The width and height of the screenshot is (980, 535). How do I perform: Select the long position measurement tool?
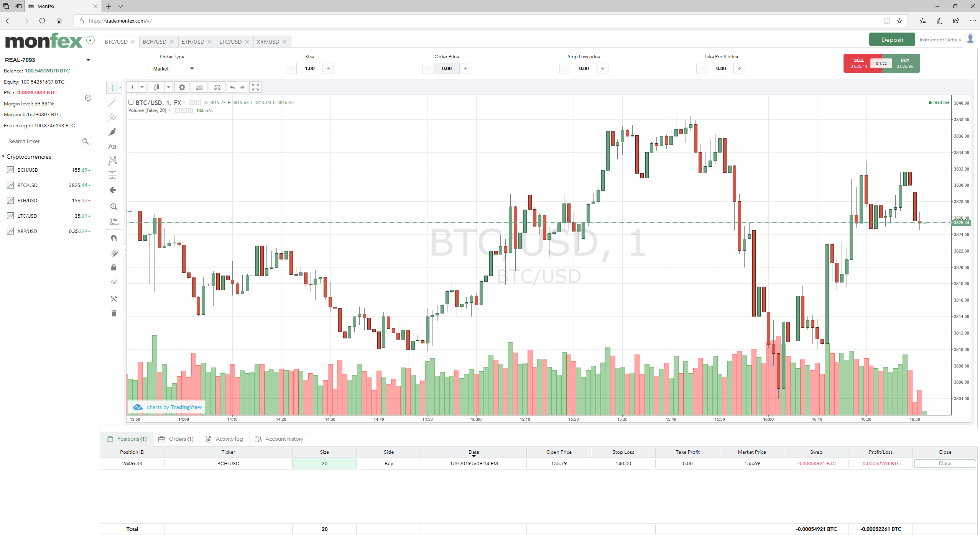[112, 175]
